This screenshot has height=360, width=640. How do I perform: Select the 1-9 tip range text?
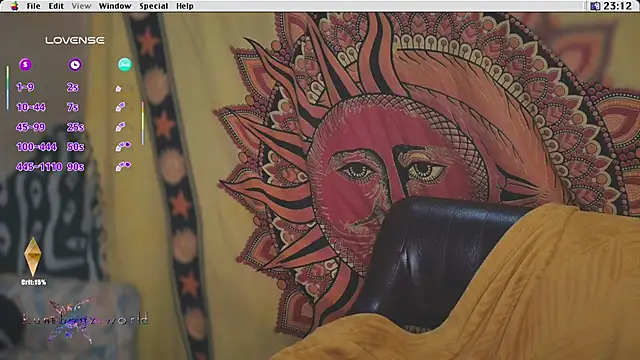(25, 87)
